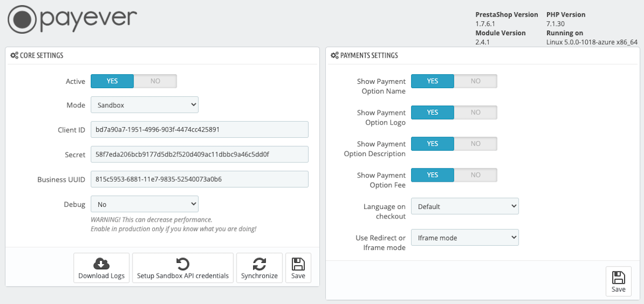This screenshot has height=304, width=644.
Task: Click the Download Logs cloud button
Action: (101, 268)
